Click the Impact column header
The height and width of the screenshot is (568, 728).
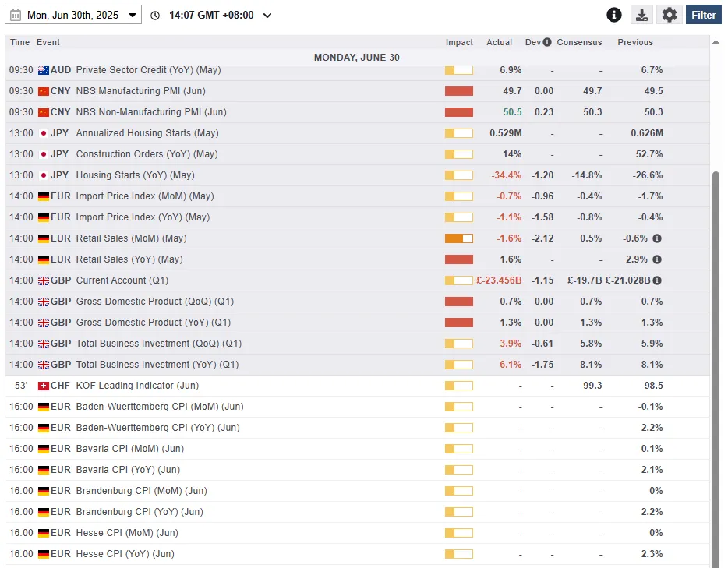459,42
